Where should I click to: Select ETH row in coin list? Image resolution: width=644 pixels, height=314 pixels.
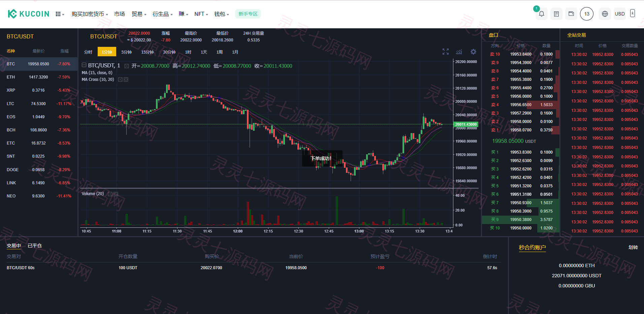tap(39, 77)
